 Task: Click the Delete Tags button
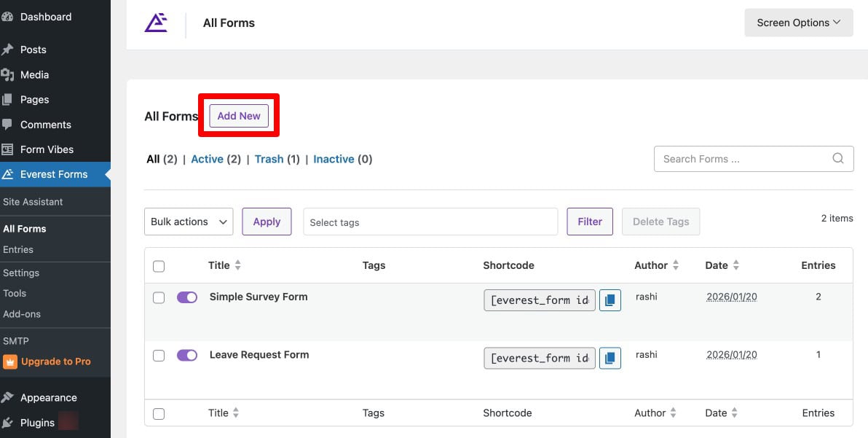(x=661, y=222)
